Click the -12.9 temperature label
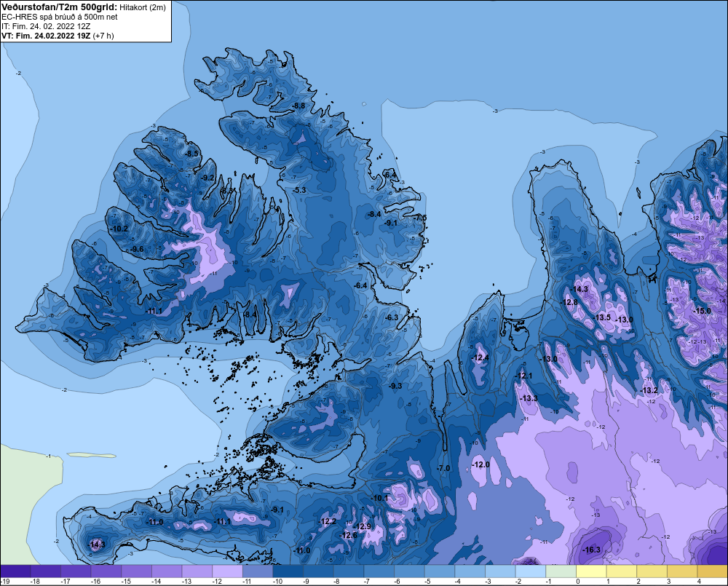Viewport: 728px width, 586px height. 362,526
